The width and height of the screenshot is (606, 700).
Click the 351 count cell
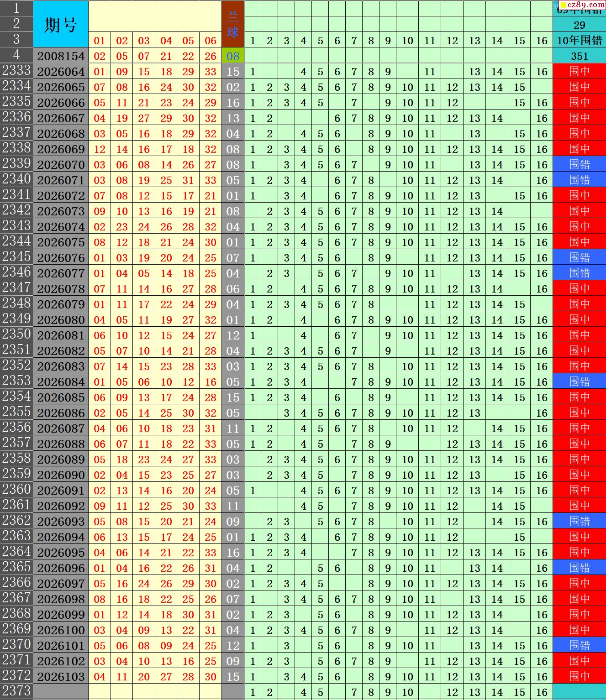point(579,56)
